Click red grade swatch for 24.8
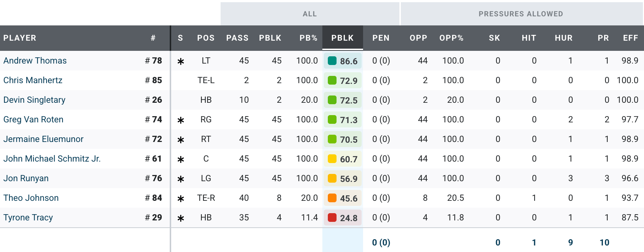This screenshot has height=252, width=644. pos(332,218)
